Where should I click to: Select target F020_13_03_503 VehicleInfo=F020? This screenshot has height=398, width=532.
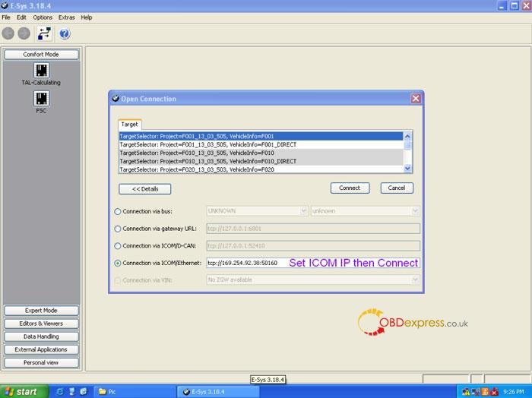[x=261, y=169]
